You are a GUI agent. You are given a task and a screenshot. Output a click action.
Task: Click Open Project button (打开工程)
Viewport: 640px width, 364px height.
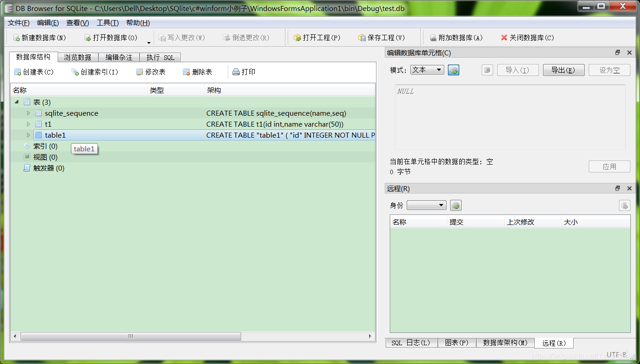click(x=317, y=38)
